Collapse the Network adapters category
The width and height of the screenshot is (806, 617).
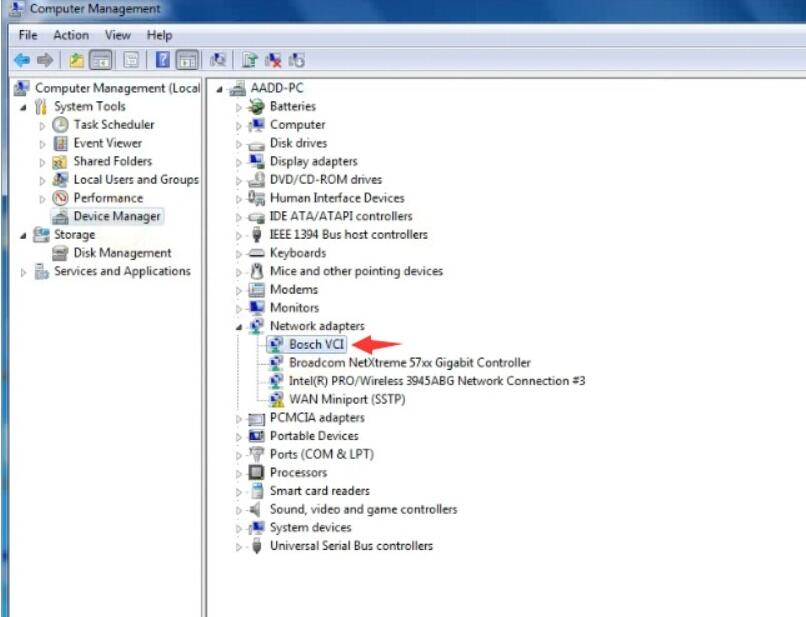239,327
